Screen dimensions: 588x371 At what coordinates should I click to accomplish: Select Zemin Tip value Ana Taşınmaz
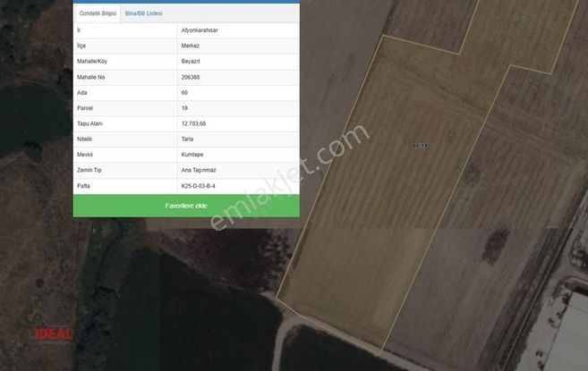tap(199, 170)
